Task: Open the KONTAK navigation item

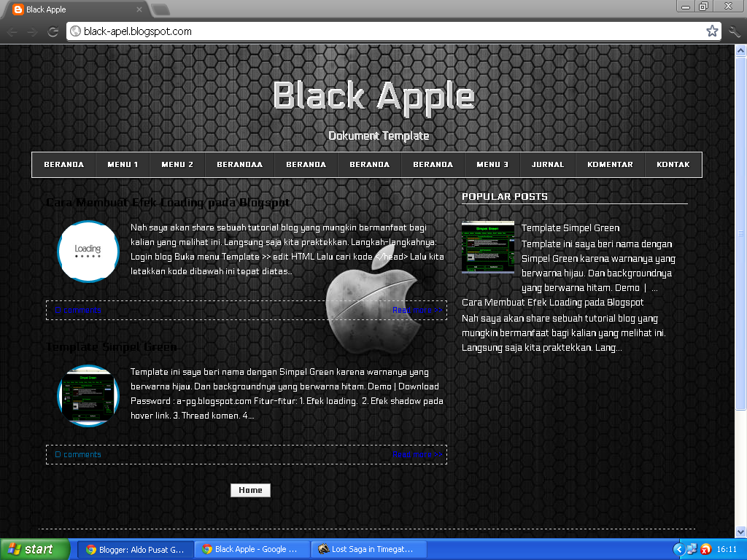Action: pyautogui.click(x=673, y=164)
